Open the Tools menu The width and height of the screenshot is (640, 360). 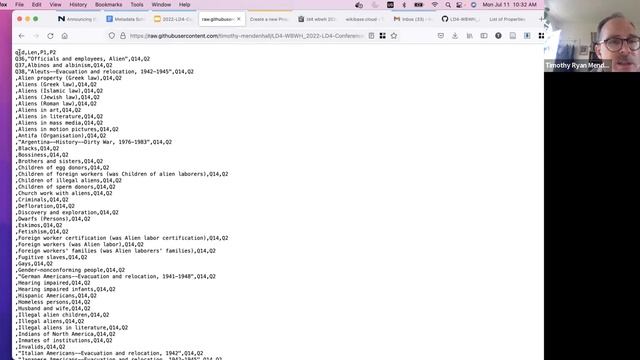137,4
